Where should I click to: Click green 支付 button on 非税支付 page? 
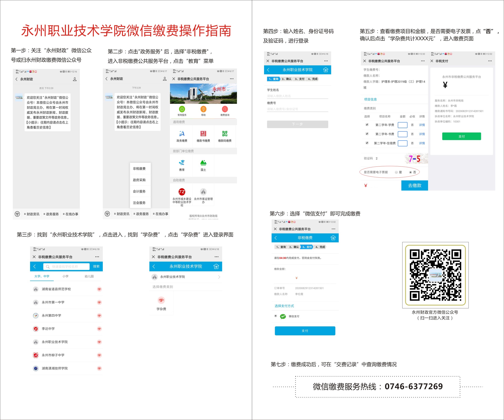click(462, 136)
